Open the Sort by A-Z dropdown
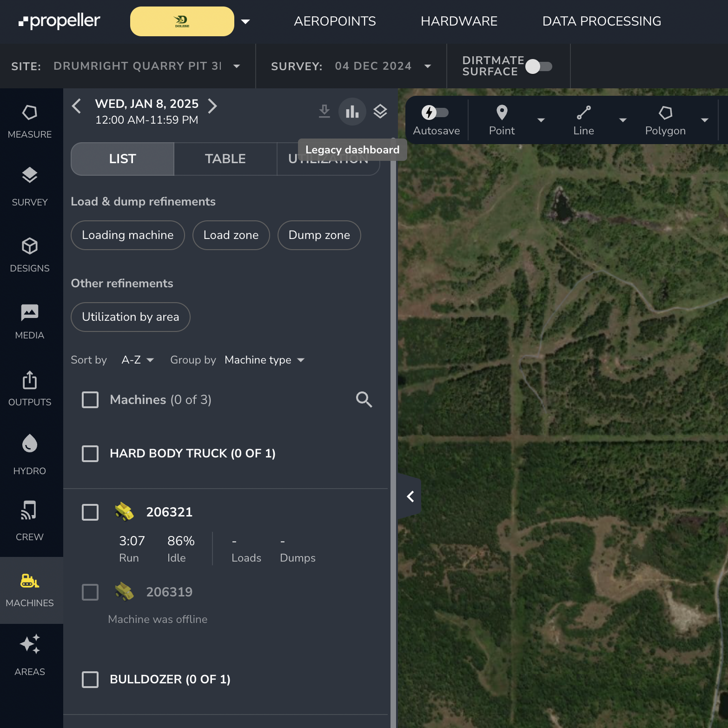728x728 pixels. coord(137,360)
